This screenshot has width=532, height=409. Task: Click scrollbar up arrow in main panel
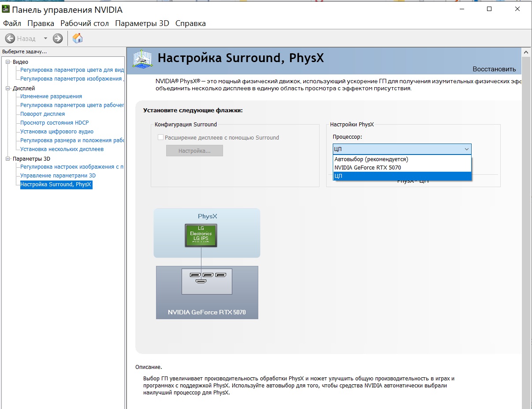click(x=526, y=52)
